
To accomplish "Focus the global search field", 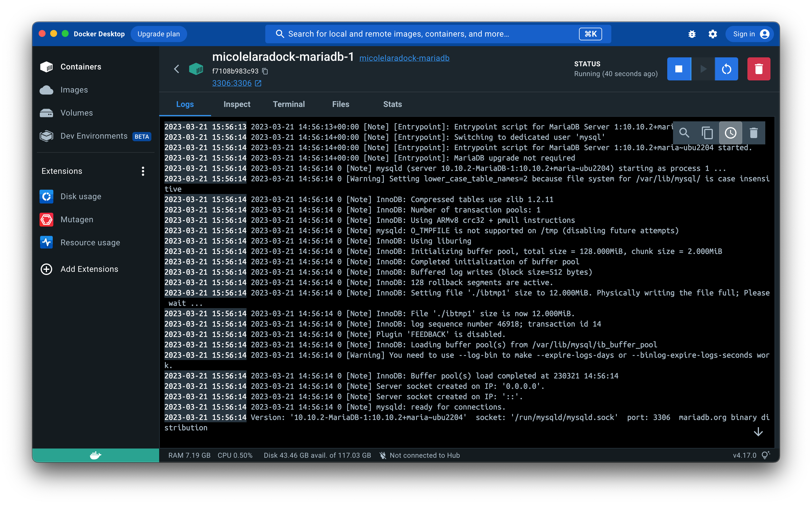I will click(438, 34).
